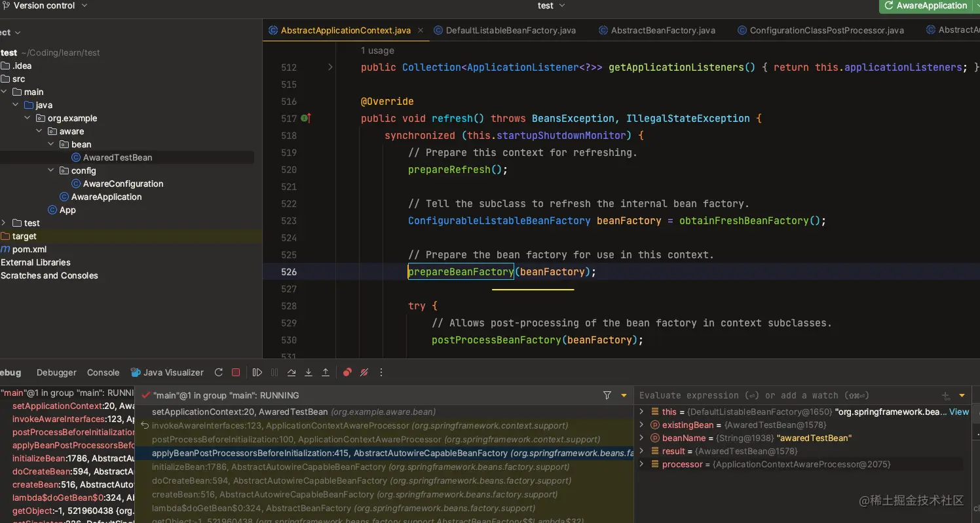Open AwareApplication run configuration button
The image size is (980, 523).
[x=926, y=6]
